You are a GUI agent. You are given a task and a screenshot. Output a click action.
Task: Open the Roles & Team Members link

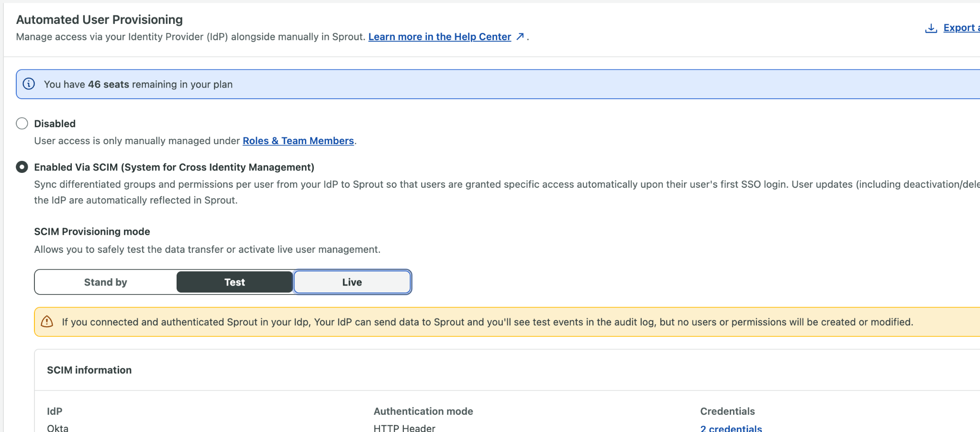[298, 141]
